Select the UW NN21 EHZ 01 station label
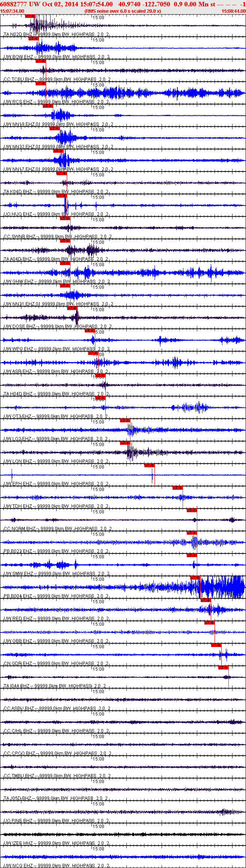This screenshot has height=868, width=246. click(58, 304)
